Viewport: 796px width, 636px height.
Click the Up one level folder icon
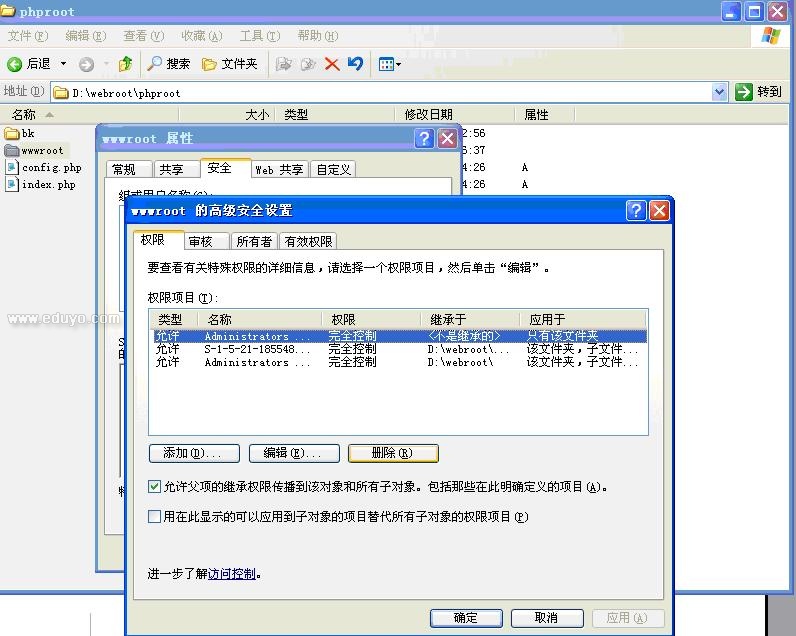[x=125, y=64]
